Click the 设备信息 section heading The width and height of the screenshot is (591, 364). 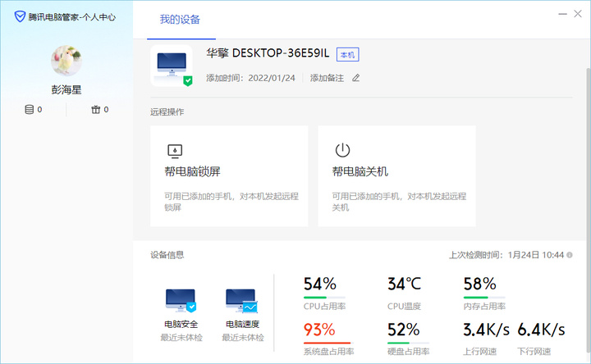[167, 255]
